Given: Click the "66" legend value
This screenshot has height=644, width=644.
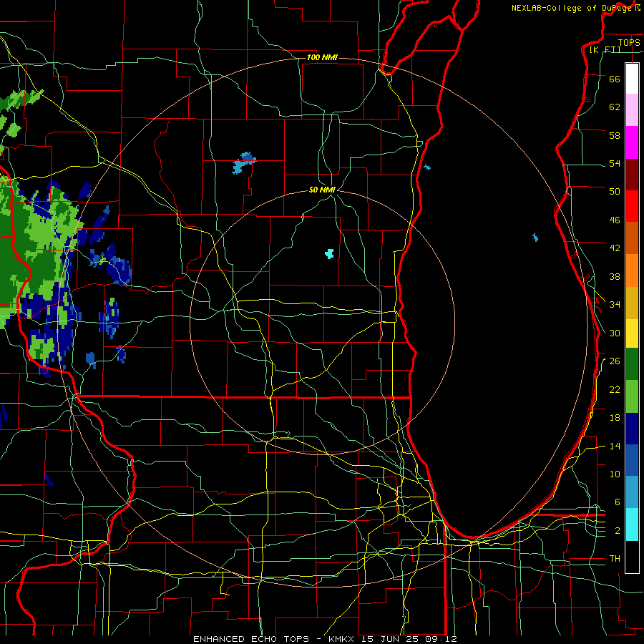Looking at the screenshot, I should (x=615, y=79).
